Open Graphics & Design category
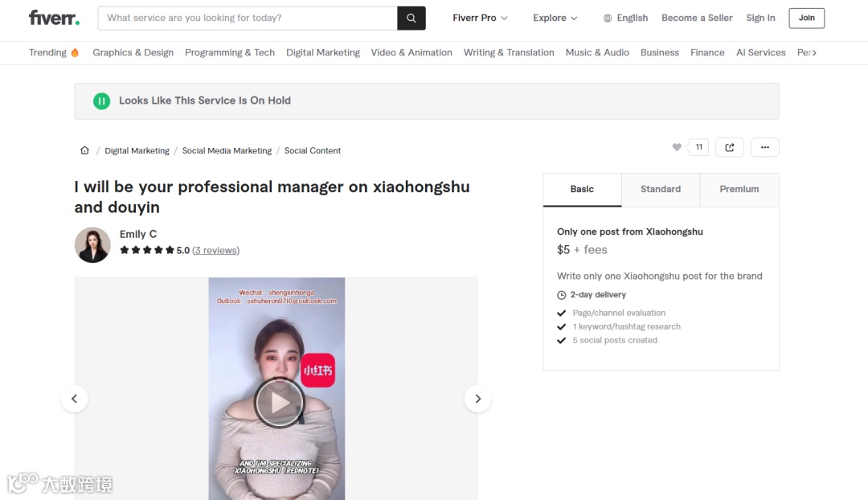Screen dimensions: 868x500 pyautogui.click(x=133, y=52)
